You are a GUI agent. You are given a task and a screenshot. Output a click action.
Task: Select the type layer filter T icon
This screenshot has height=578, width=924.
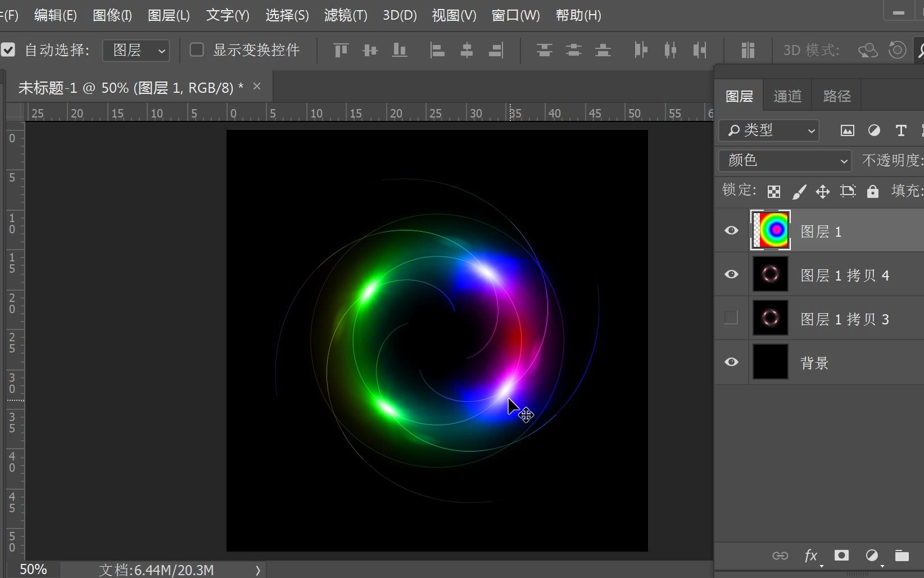[x=900, y=130]
